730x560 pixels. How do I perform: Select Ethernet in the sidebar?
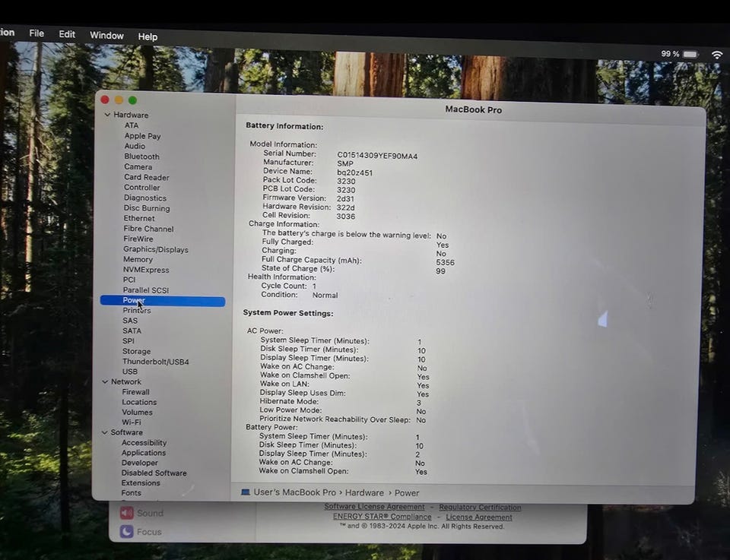(x=139, y=218)
